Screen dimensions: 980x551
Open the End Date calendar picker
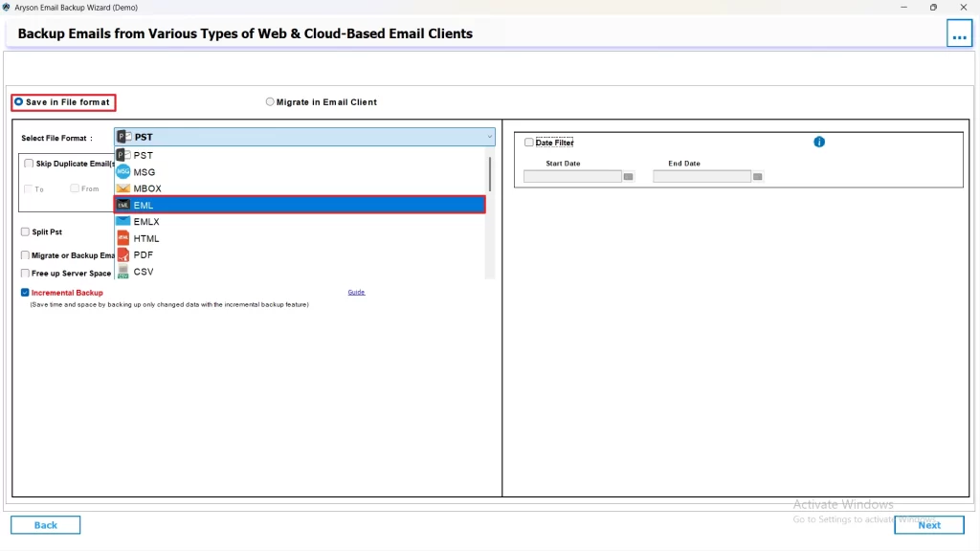(757, 176)
